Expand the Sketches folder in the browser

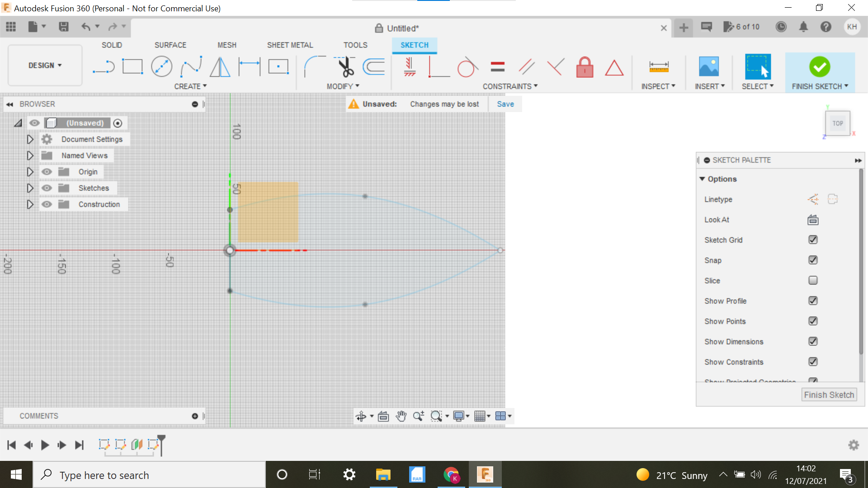(30, 188)
